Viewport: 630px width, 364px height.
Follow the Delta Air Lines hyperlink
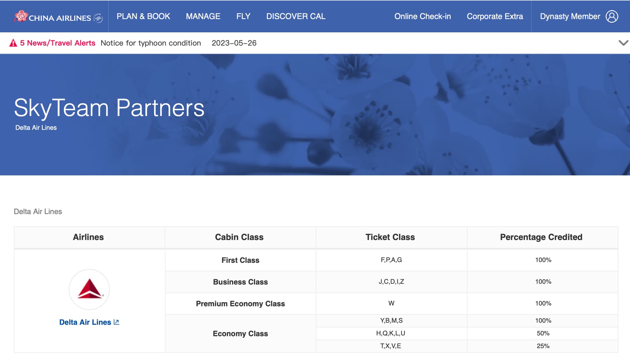85,322
